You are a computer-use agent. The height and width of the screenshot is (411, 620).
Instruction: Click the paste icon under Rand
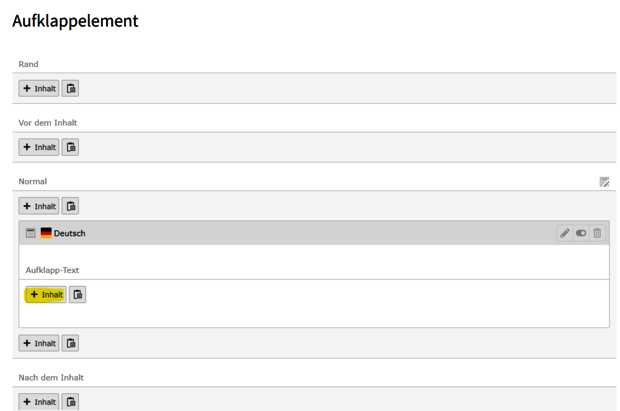click(x=71, y=89)
